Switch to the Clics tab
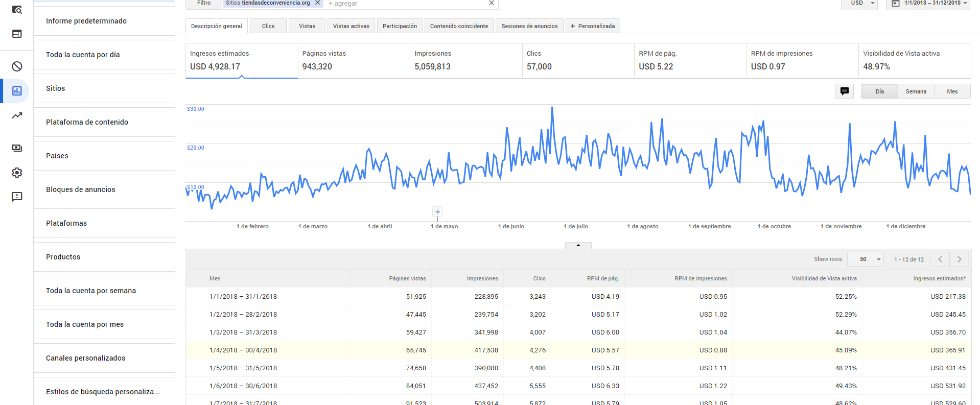This screenshot has height=405, width=980. coord(268,26)
